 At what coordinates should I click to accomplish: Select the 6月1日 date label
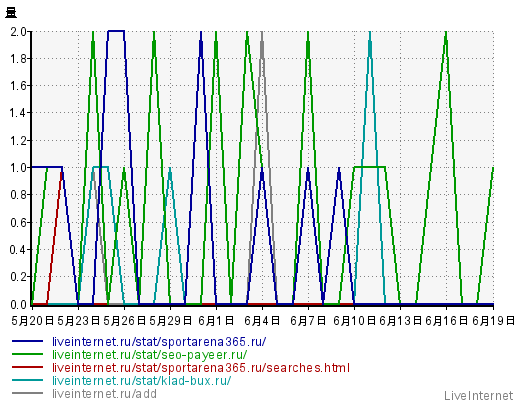[x=216, y=321]
